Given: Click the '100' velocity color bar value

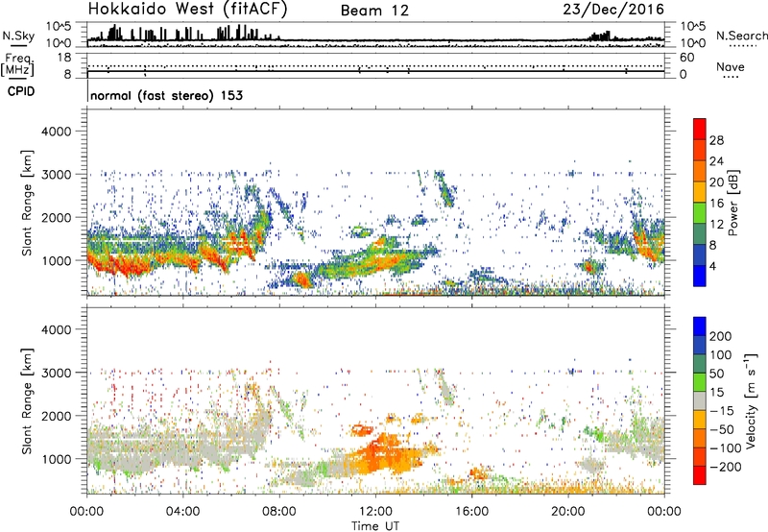Looking at the screenshot, I should (x=721, y=355).
